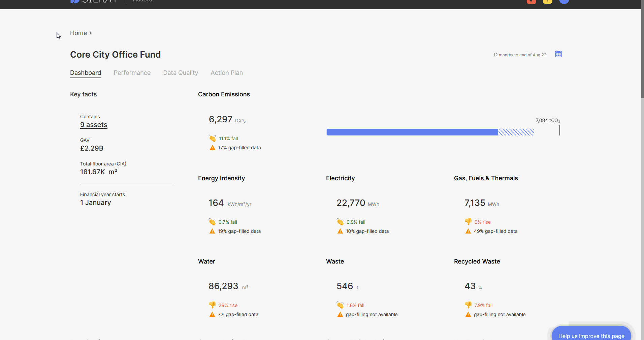Click the yellow icon in top bar
This screenshot has height=340, width=644.
[x=548, y=1]
